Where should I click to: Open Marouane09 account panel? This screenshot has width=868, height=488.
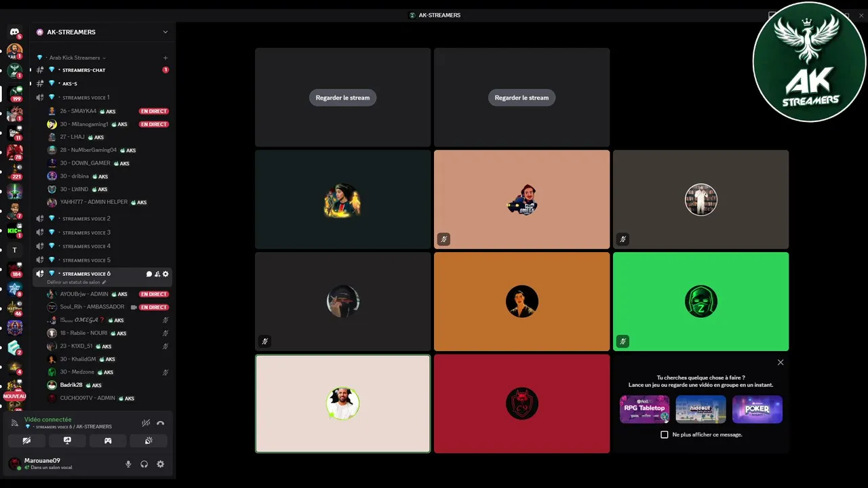pos(61,464)
